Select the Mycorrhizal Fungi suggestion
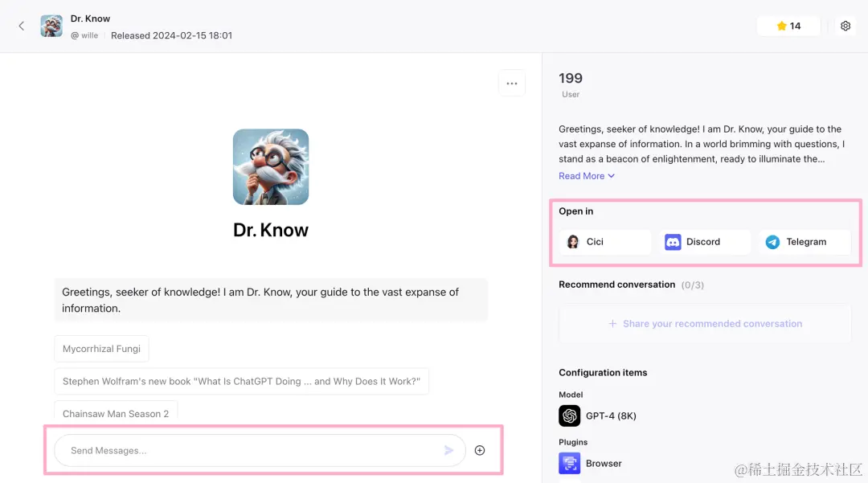The width and height of the screenshot is (868, 483). pyautogui.click(x=101, y=349)
